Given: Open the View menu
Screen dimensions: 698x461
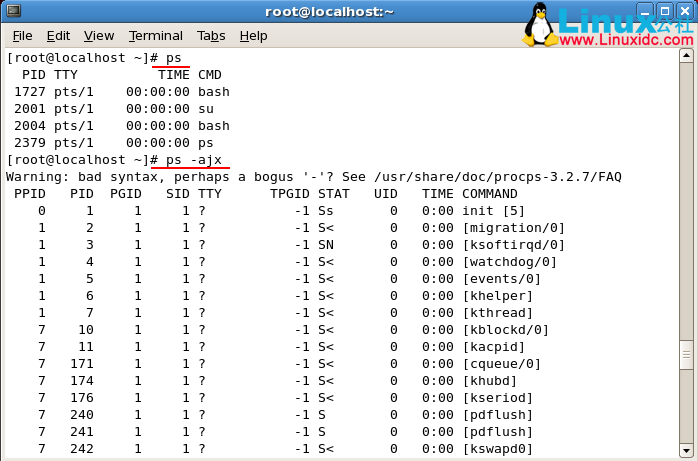Looking at the screenshot, I should pyautogui.click(x=99, y=36).
